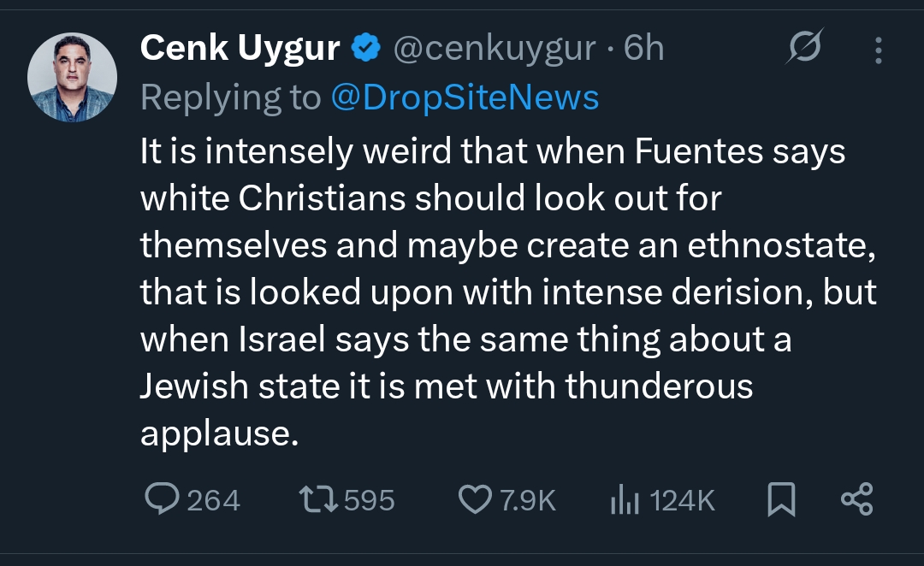Click the reply speech bubble icon
This screenshot has height=566, width=924.
tap(161, 500)
